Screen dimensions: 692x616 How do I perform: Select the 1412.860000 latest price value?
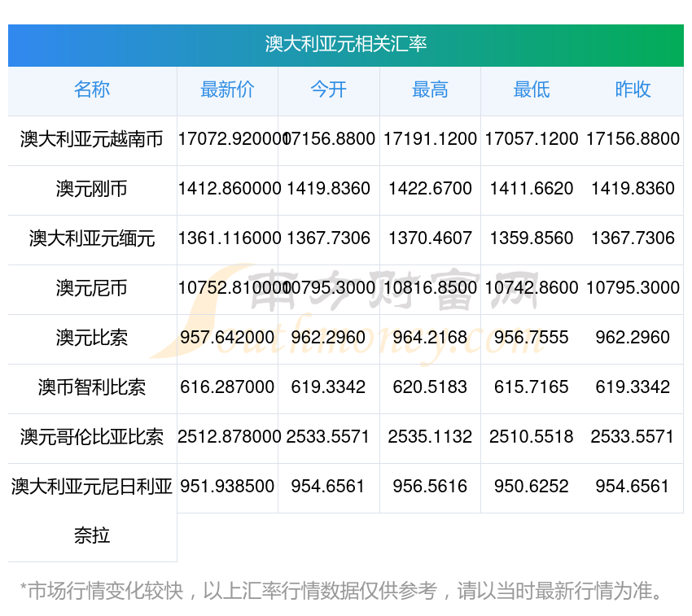point(227,189)
